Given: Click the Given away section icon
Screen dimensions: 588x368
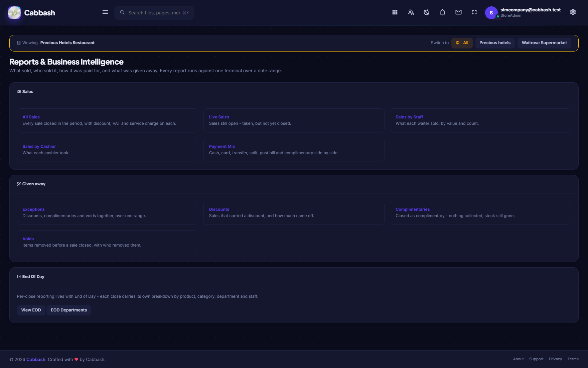Looking at the screenshot, I should click(x=19, y=184).
